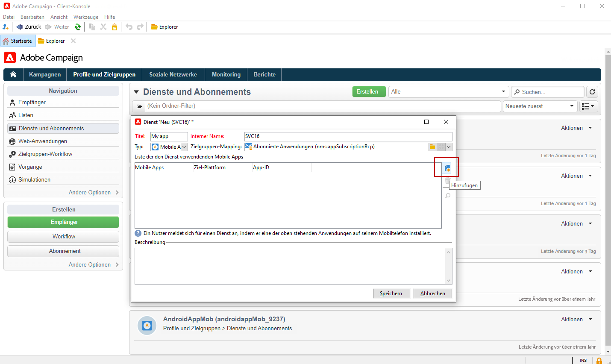Click the cut (scissors) icon in the toolbar
Viewport: 611px width, 364px height.
103,27
